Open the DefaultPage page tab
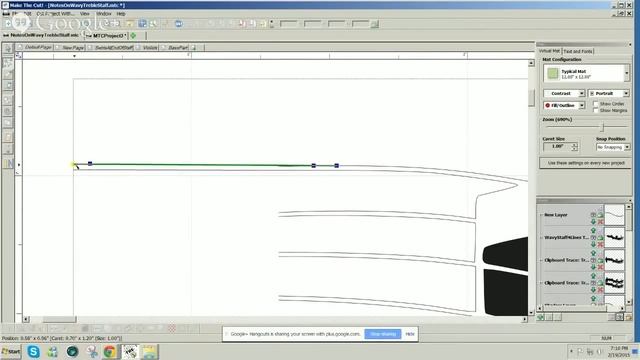 click(35, 47)
